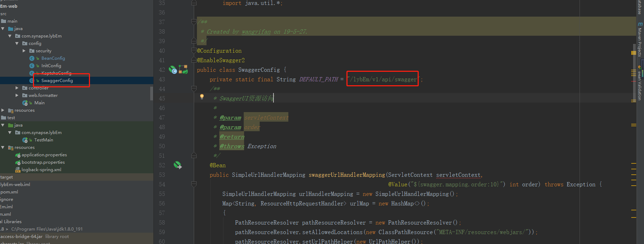Viewport: 644px width, 244px height.
Task: Open the Maven Projects tool window tab
Action: pos(640,39)
